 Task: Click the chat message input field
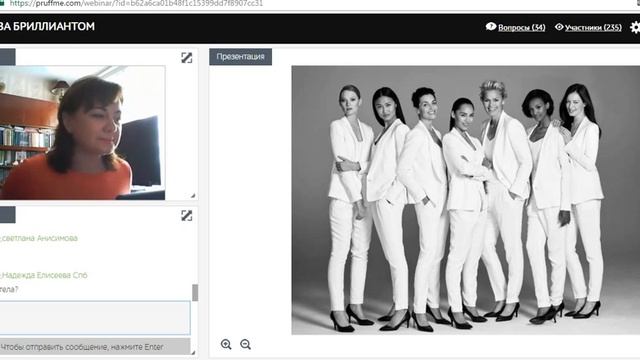pyautogui.click(x=95, y=318)
